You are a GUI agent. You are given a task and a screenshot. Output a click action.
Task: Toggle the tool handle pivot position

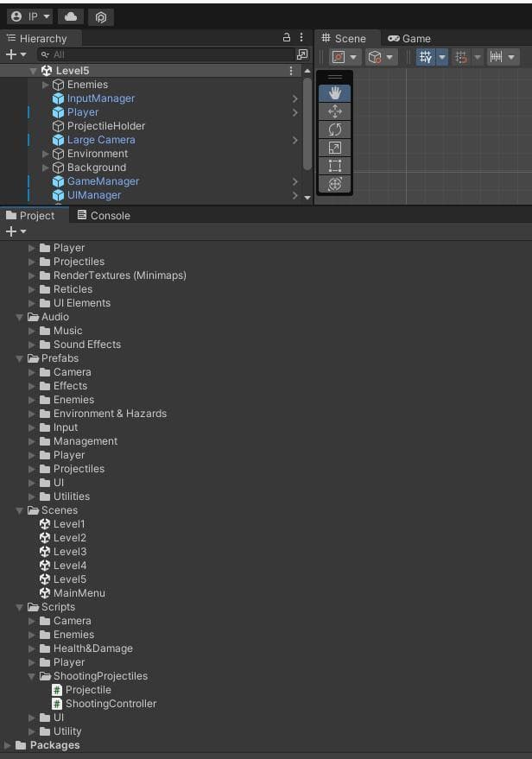(339, 57)
